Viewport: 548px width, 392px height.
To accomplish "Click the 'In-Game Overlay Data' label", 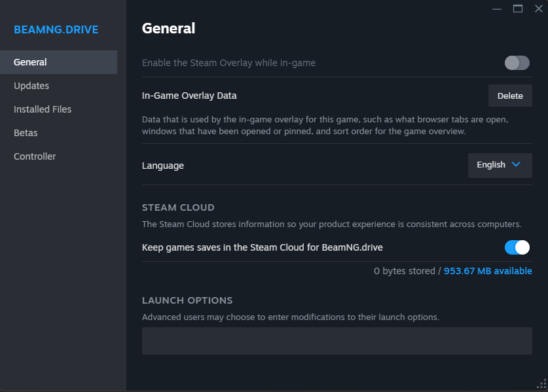I will (x=189, y=96).
